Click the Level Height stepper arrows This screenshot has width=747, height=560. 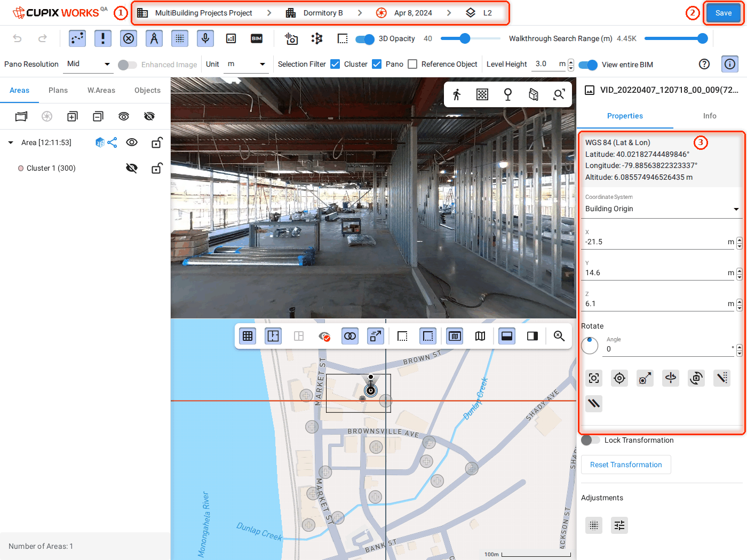571,65
